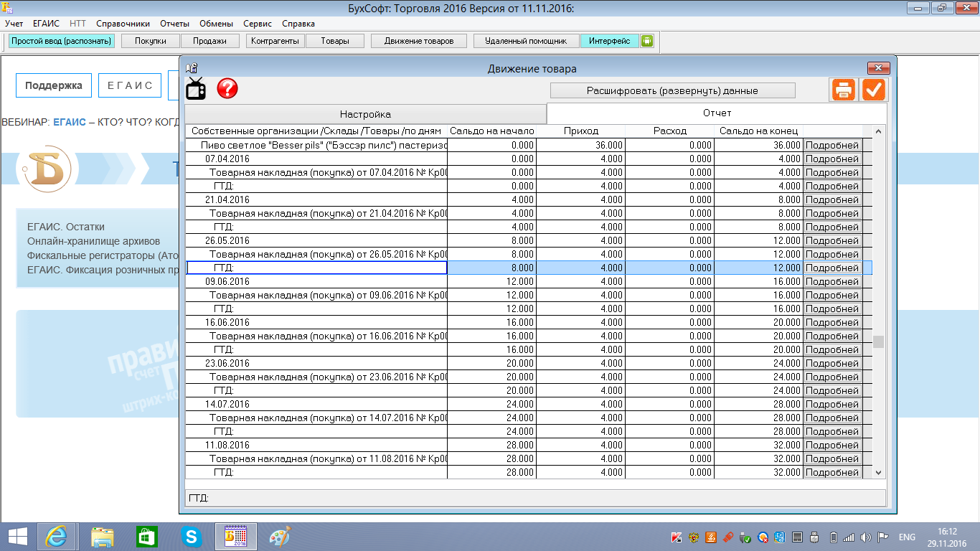Select the Отчет tab
980x551 pixels.
pyautogui.click(x=716, y=113)
